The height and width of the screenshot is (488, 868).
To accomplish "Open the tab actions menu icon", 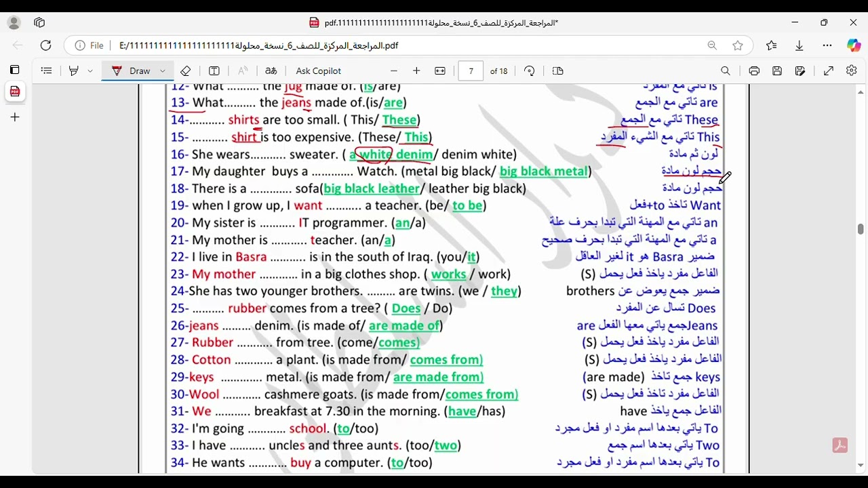I will point(39,22).
